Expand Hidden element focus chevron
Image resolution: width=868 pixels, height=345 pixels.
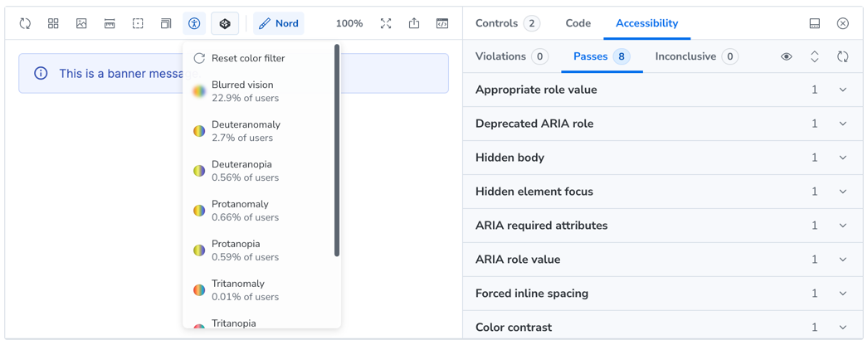click(x=842, y=192)
